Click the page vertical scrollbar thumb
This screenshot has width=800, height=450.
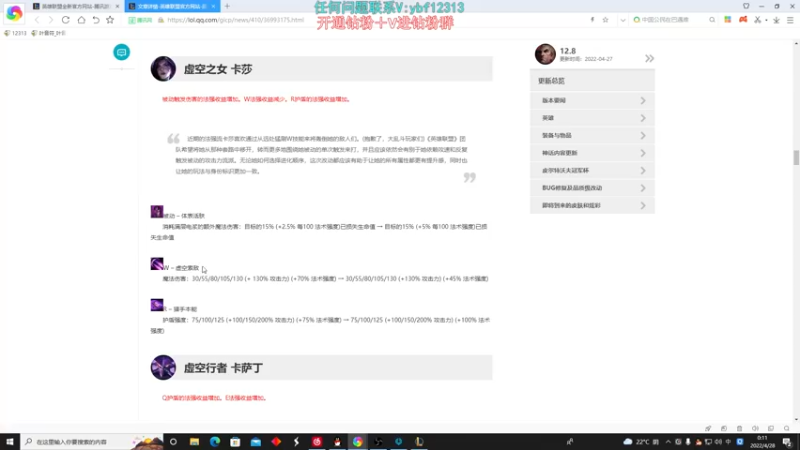tap(796, 158)
